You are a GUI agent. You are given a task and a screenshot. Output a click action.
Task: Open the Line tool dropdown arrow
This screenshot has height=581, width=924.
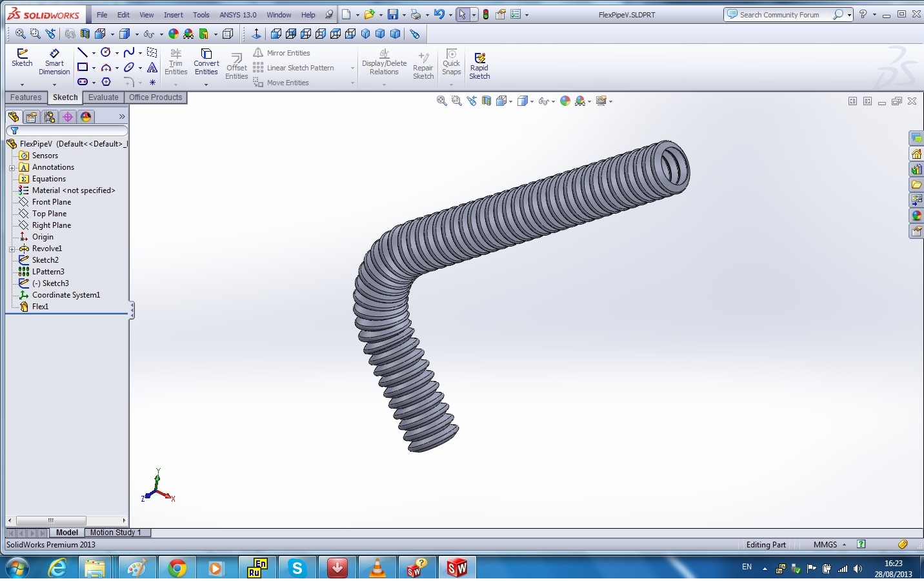(x=94, y=53)
